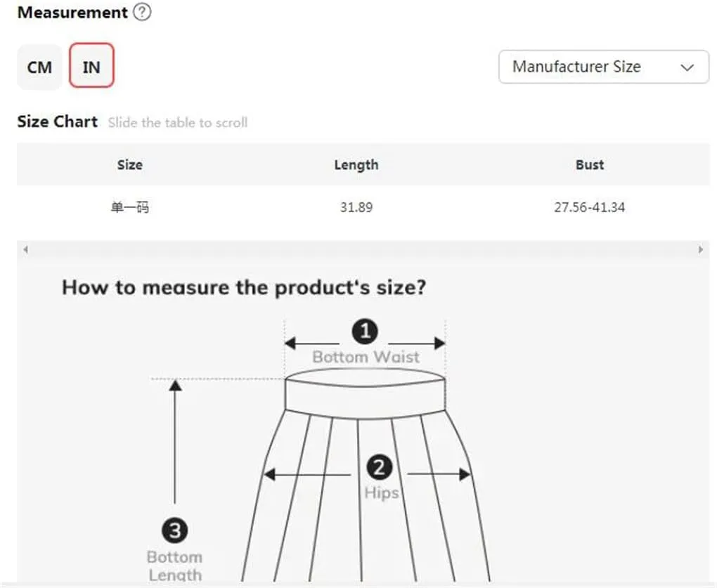The image size is (717, 588).
Task: Click the Bottom Waist label in diagram
Action: coord(366,357)
